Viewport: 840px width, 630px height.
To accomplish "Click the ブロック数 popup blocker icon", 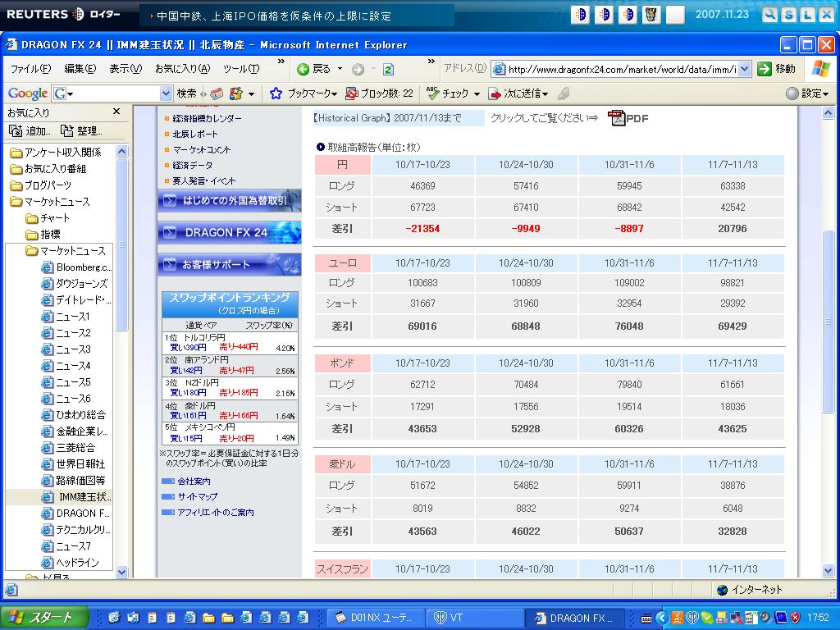I will tap(351, 94).
